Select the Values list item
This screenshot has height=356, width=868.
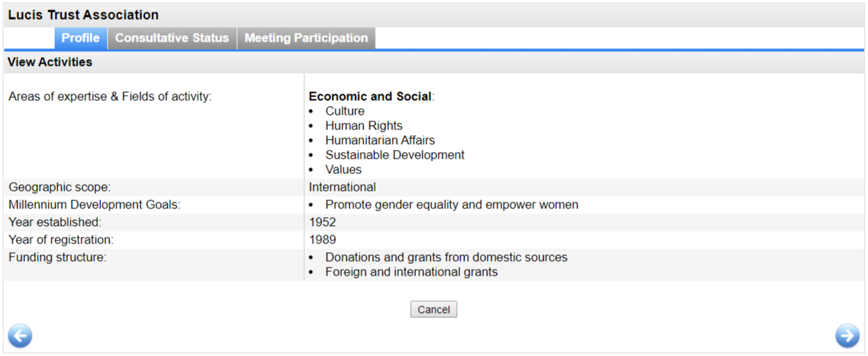[x=343, y=170]
